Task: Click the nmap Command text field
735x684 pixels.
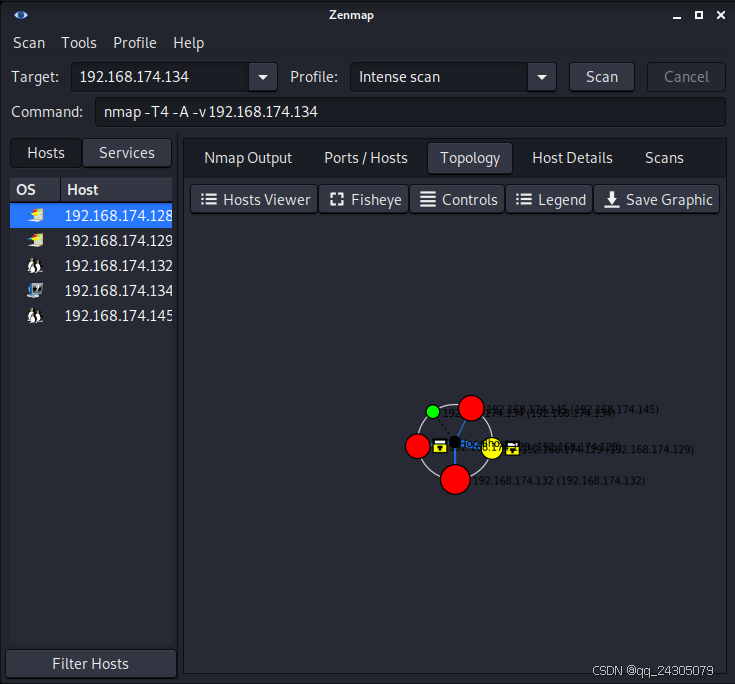Action: pyautogui.click(x=410, y=112)
